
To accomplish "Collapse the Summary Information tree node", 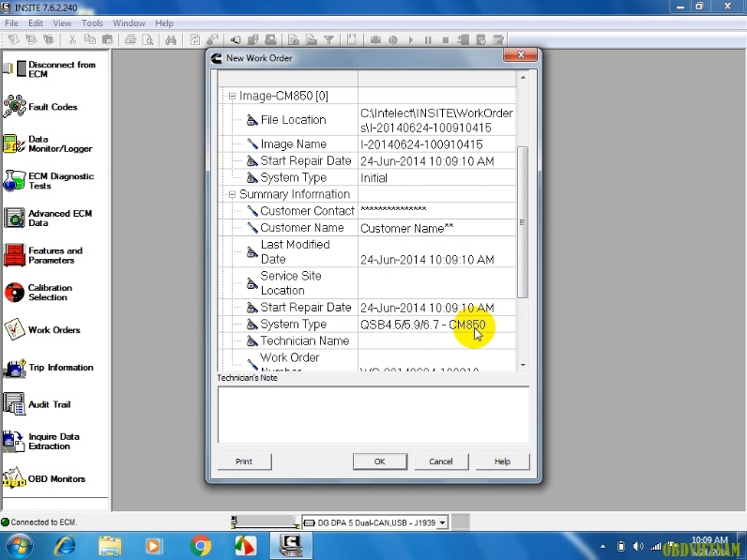I will 232,194.
